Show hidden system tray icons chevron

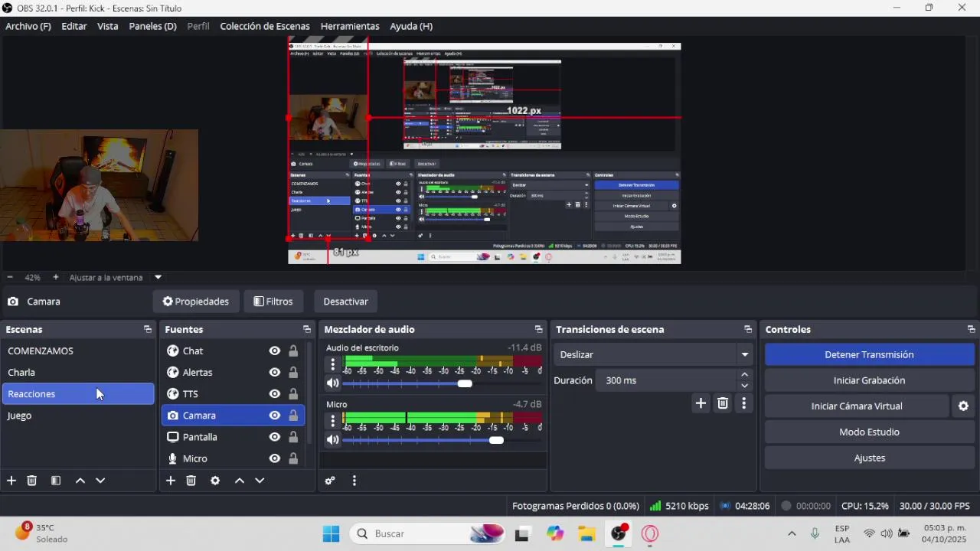792,533
